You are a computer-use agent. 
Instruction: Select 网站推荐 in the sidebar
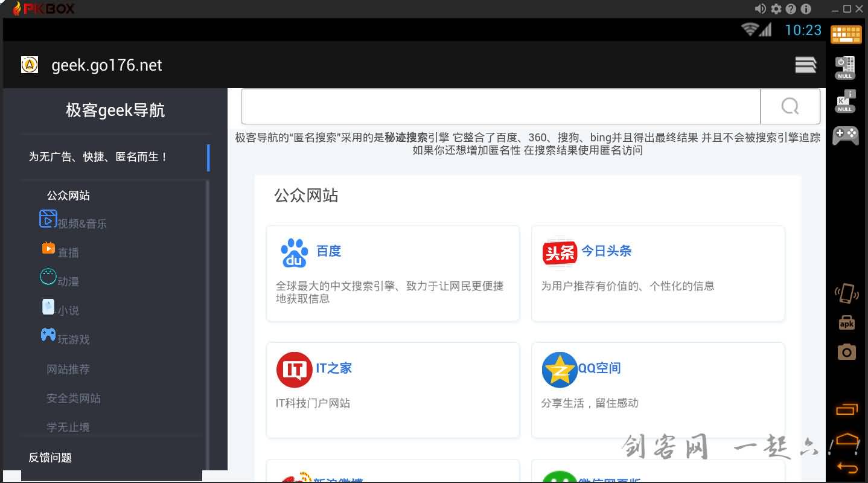(68, 369)
